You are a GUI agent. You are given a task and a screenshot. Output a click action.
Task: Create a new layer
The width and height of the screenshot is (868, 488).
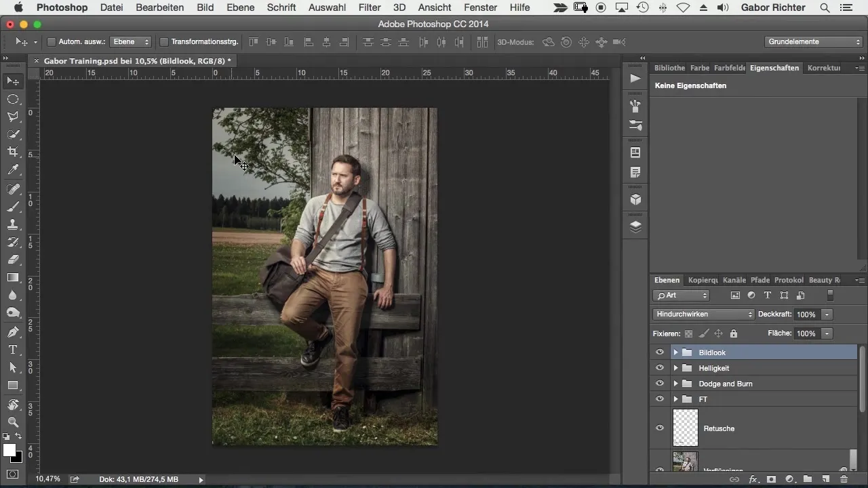pos(825,479)
